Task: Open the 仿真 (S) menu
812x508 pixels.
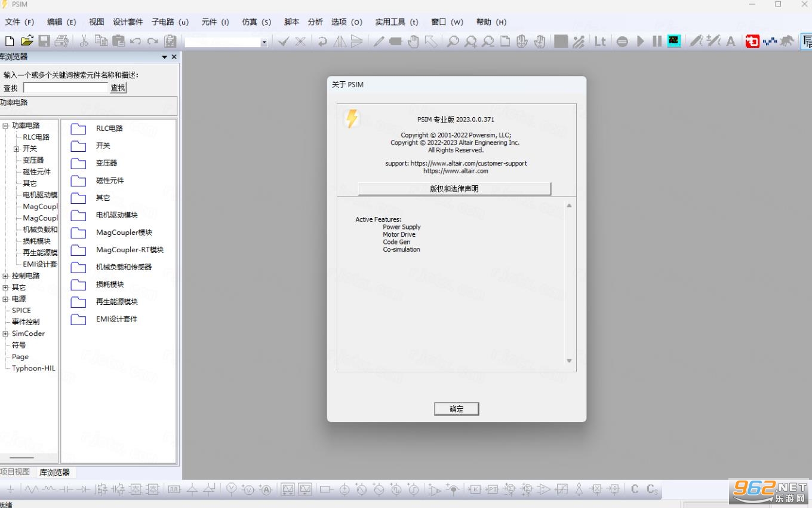Action: [256, 22]
